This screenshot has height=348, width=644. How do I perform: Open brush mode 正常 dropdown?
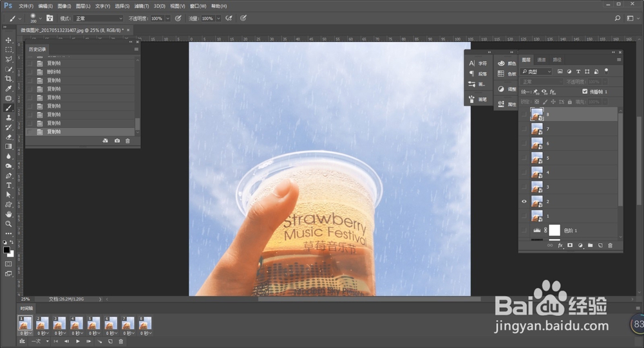99,19
